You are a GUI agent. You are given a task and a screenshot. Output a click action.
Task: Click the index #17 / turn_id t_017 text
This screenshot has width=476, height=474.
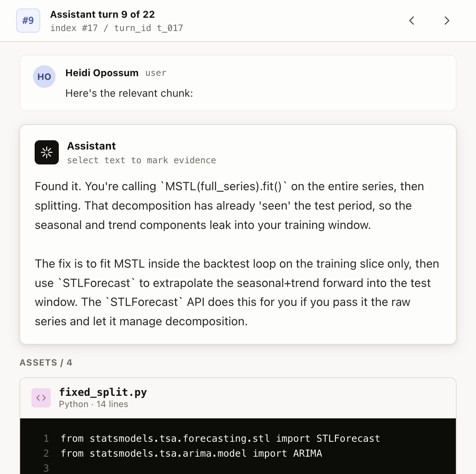(x=116, y=28)
